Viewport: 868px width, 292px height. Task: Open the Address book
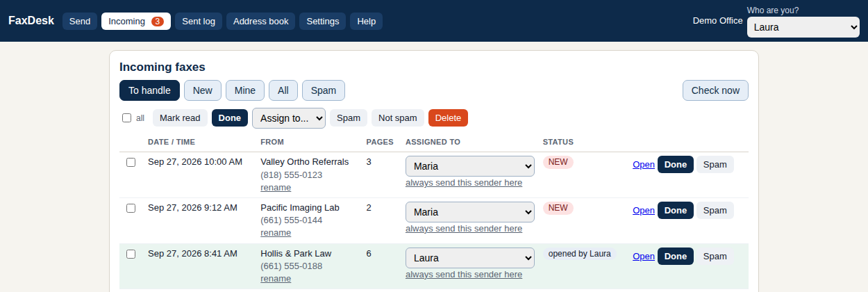(261, 22)
